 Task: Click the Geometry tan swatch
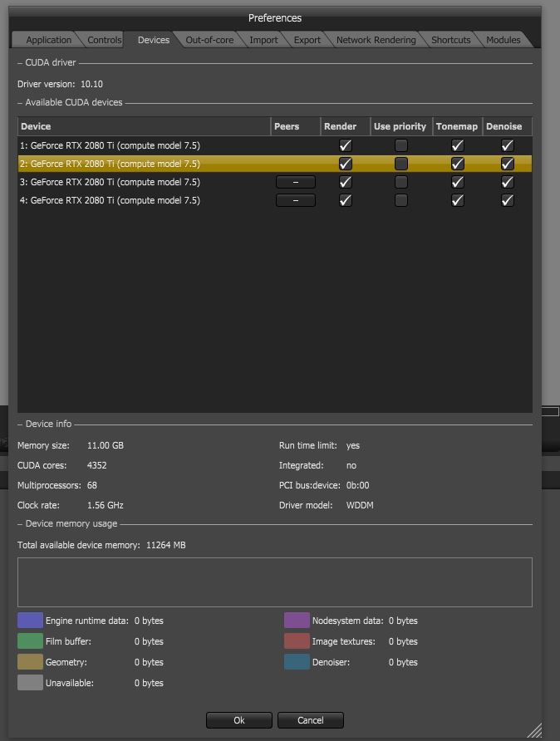[x=30, y=662]
